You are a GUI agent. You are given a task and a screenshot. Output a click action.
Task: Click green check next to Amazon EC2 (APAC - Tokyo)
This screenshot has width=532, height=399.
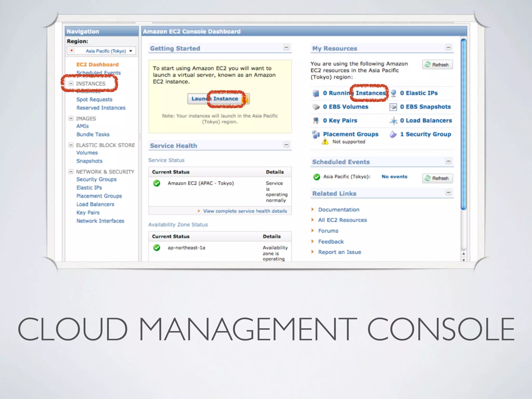pyautogui.click(x=157, y=183)
